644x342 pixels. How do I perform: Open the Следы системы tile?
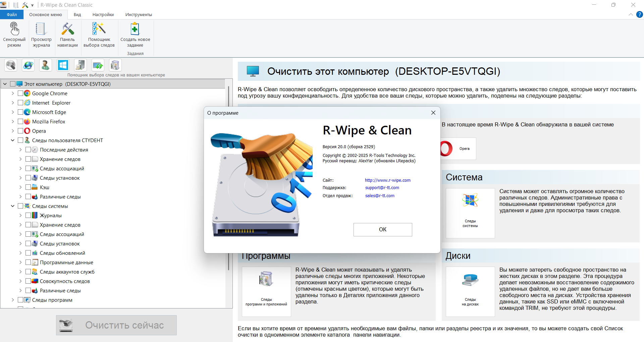pyautogui.click(x=470, y=213)
